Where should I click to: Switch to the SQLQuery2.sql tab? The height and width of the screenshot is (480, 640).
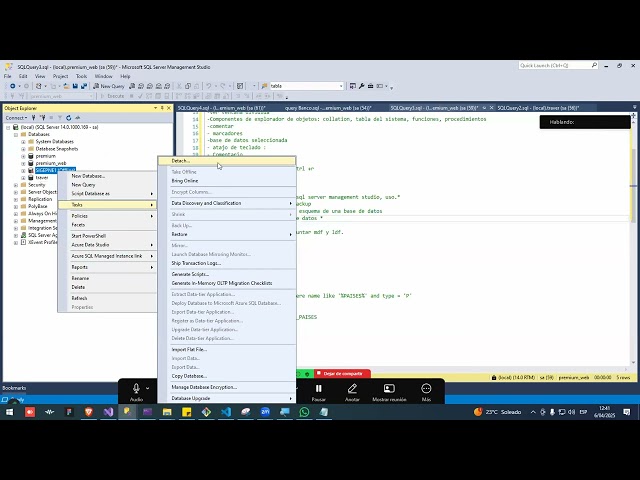[x=538, y=108]
